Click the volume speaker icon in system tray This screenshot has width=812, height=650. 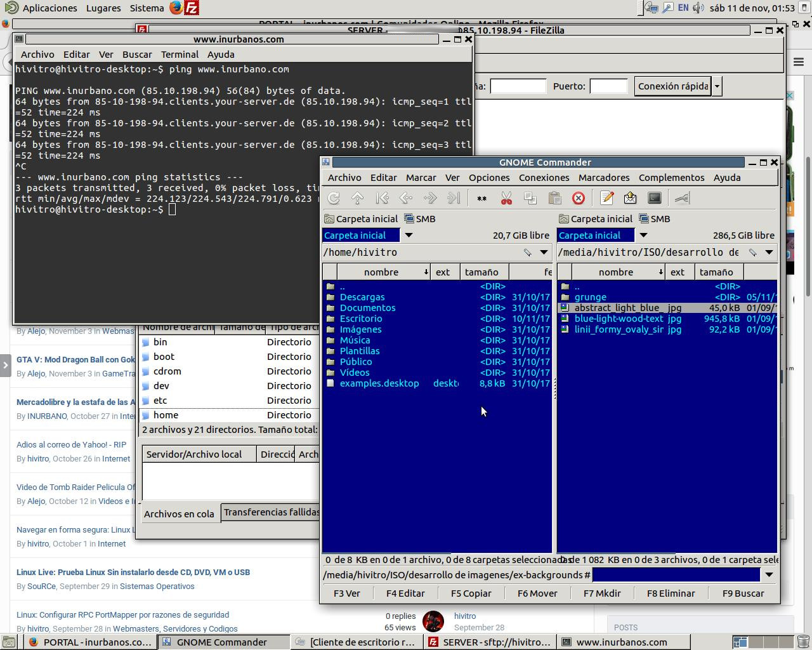click(x=698, y=8)
